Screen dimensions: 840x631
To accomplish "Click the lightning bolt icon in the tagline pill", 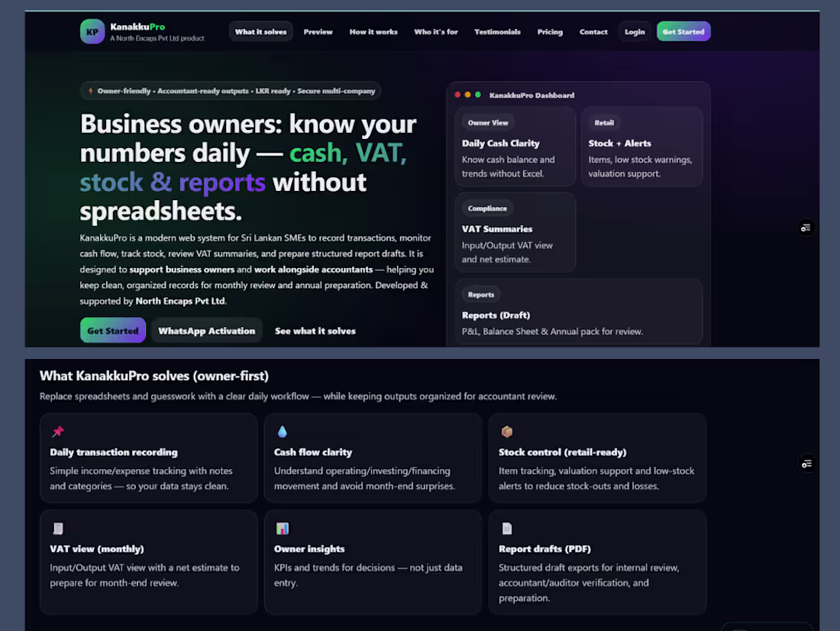I will [x=91, y=91].
